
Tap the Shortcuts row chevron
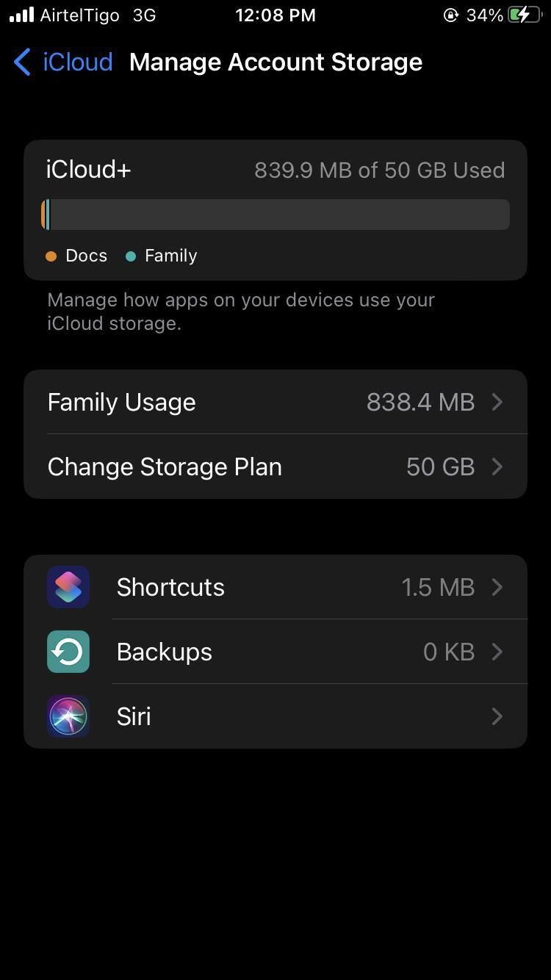[x=497, y=587]
